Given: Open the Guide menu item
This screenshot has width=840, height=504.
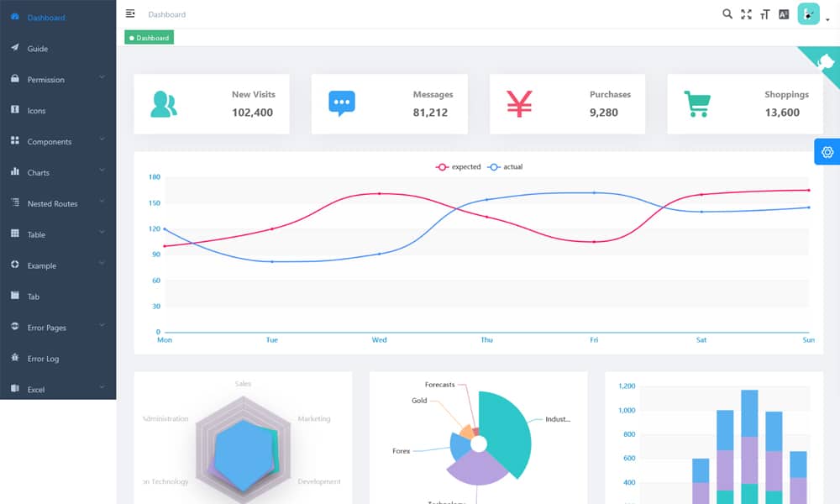Looking at the screenshot, I should coord(58,49).
